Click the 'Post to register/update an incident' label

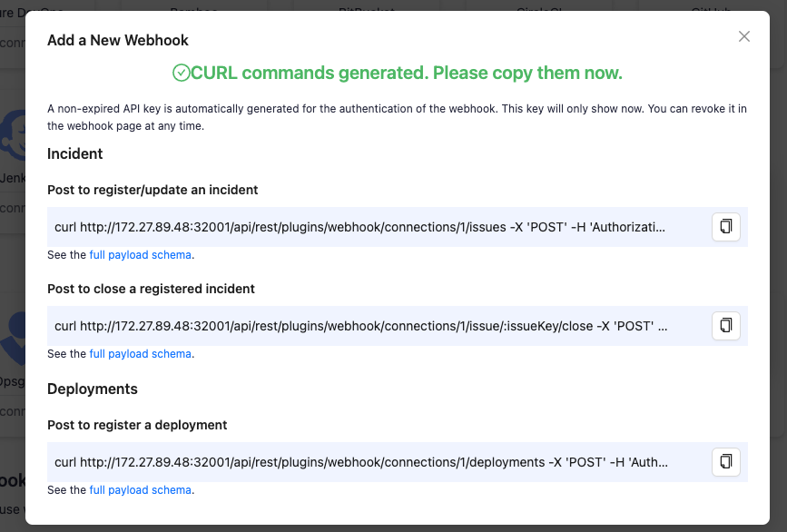pyautogui.click(x=152, y=190)
